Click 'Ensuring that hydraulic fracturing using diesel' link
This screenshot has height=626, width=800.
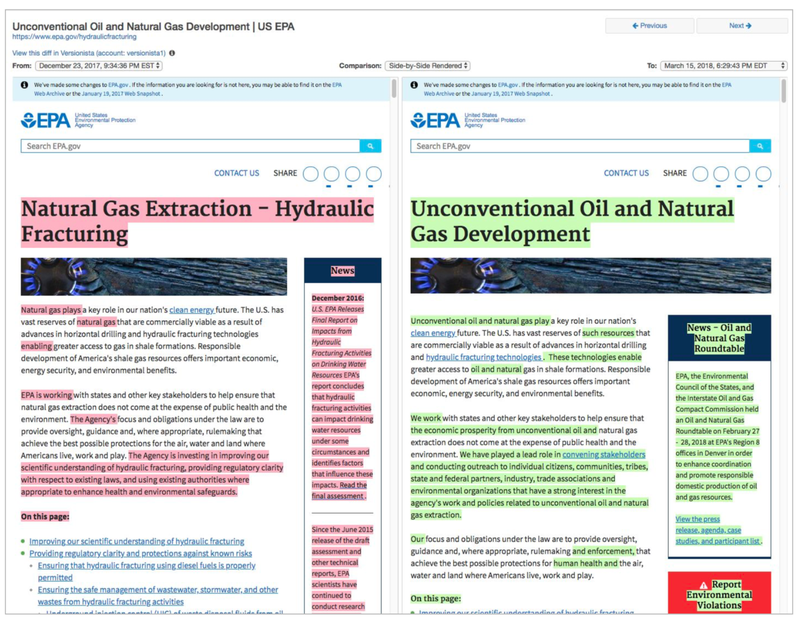[x=146, y=571]
